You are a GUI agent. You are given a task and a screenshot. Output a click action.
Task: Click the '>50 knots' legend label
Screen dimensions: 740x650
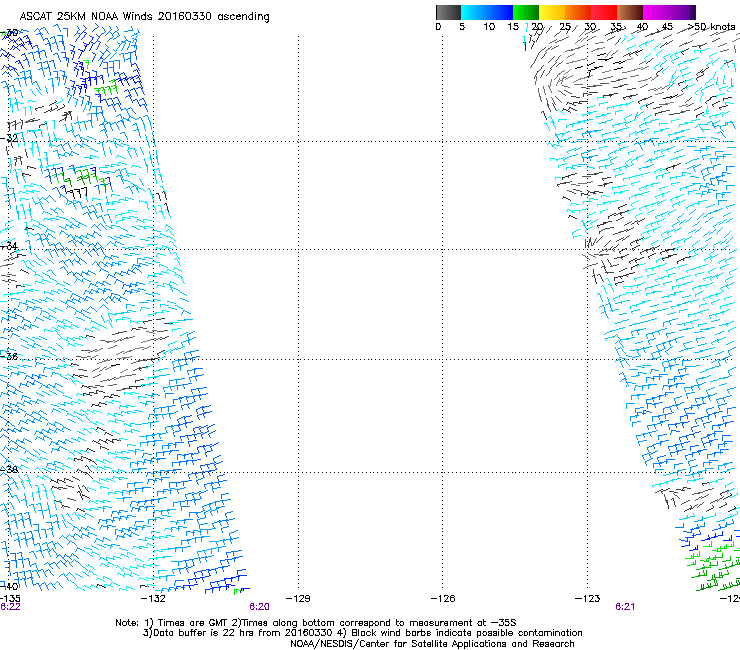pos(711,27)
